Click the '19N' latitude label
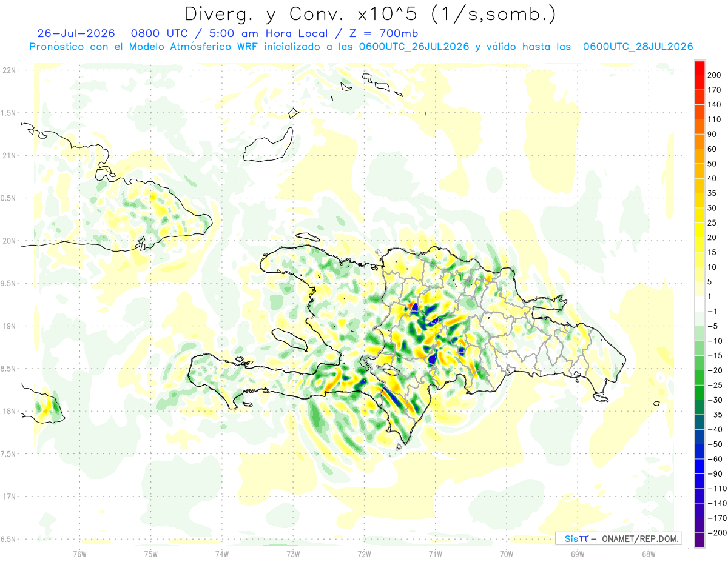The height and width of the screenshot is (562, 728). [8, 326]
